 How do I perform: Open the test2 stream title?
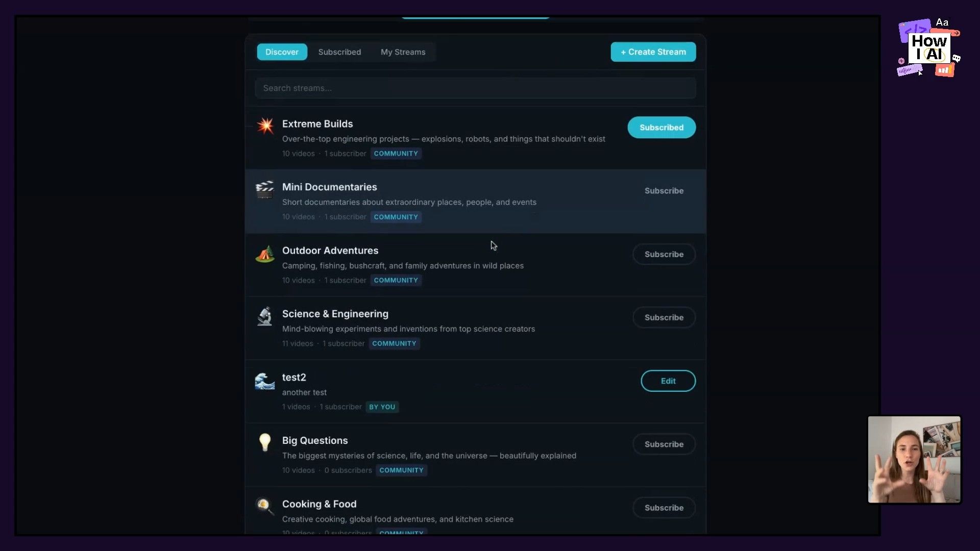(294, 378)
